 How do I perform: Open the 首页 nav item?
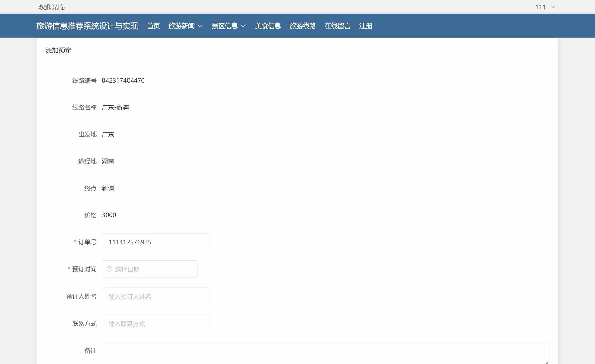point(153,26)
